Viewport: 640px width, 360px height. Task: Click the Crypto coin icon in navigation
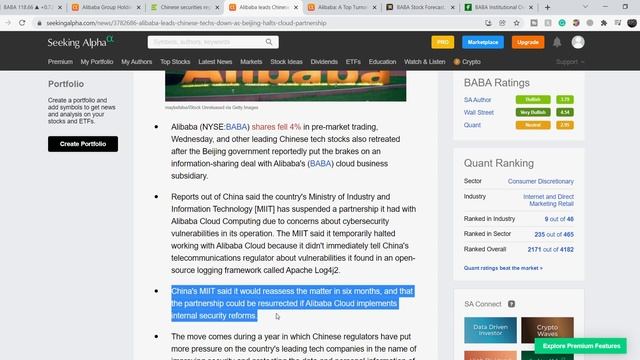click(457, 62)
